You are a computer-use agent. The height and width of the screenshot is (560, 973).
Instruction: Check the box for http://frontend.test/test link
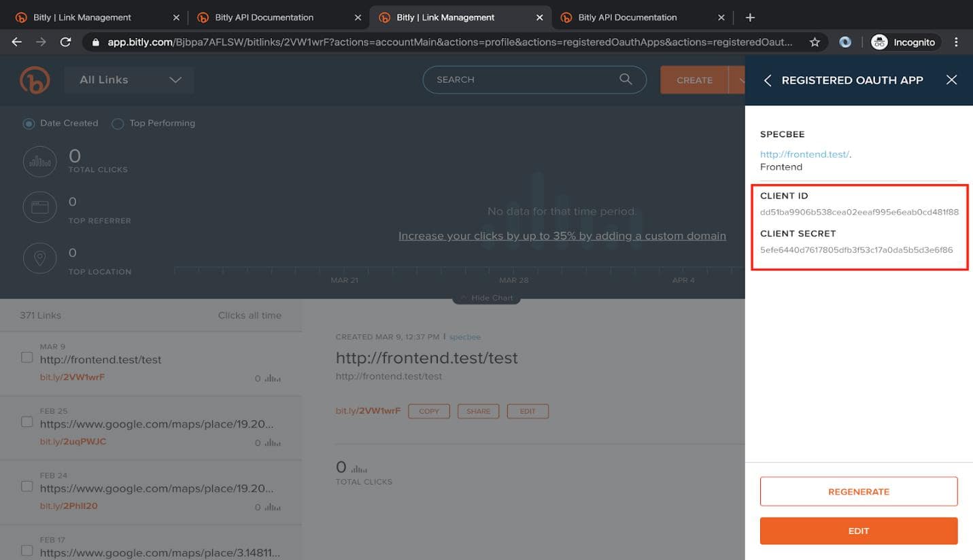click(27, 357)
